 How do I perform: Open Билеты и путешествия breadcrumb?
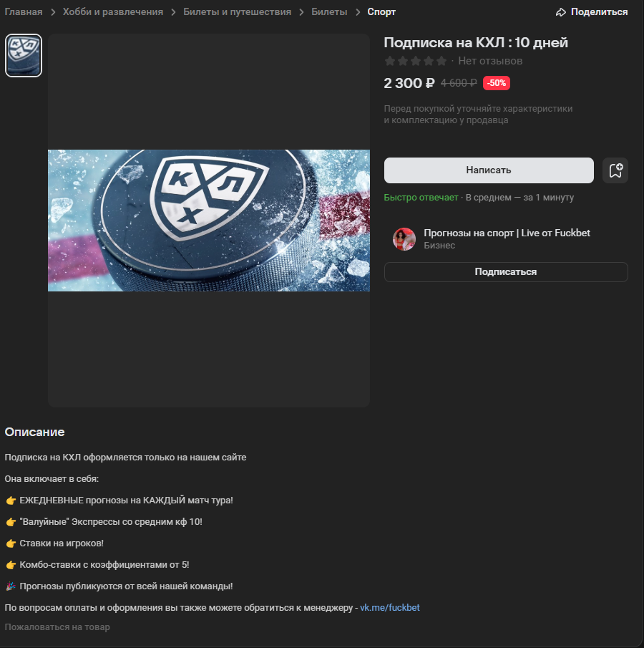pos(237,12)
